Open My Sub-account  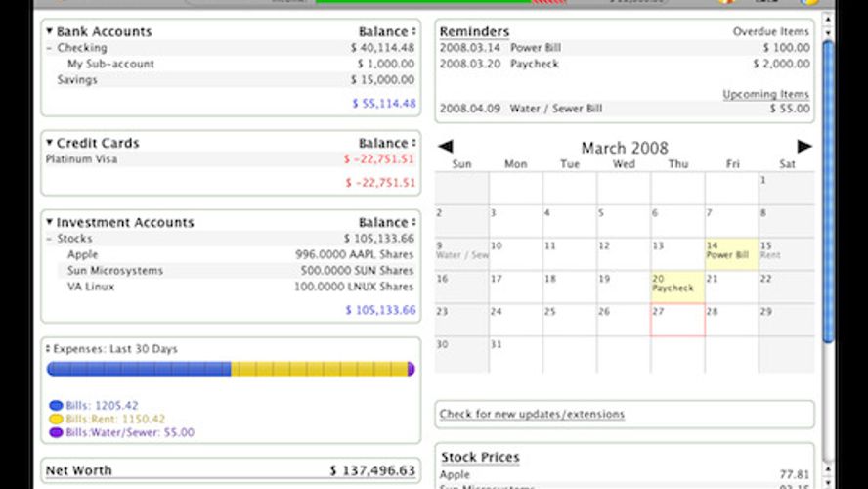[x=110, y=64]
